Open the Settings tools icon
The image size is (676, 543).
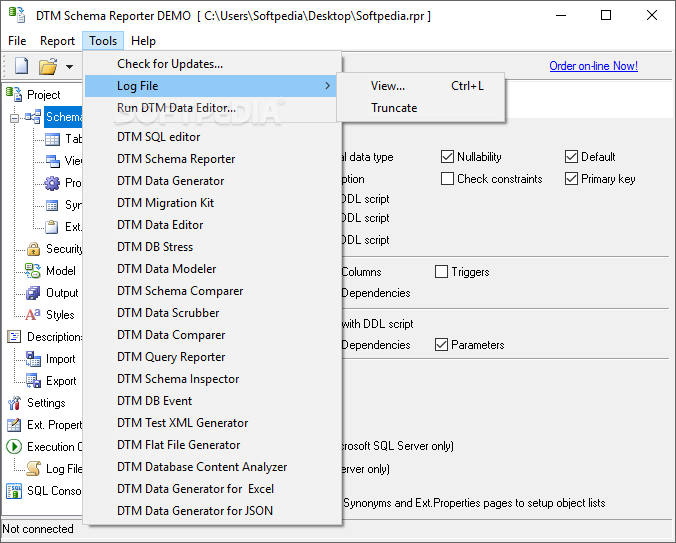pyautogui.click(x=14, y=403)
